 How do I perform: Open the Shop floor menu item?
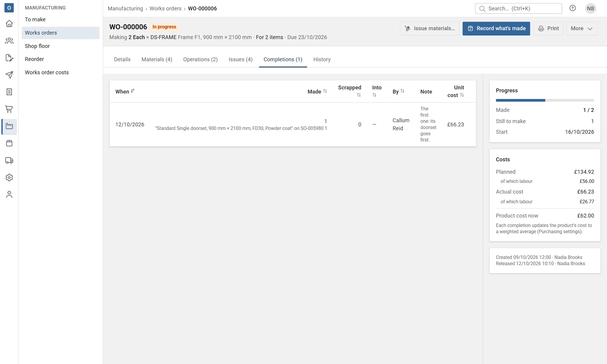pos(60,46)
